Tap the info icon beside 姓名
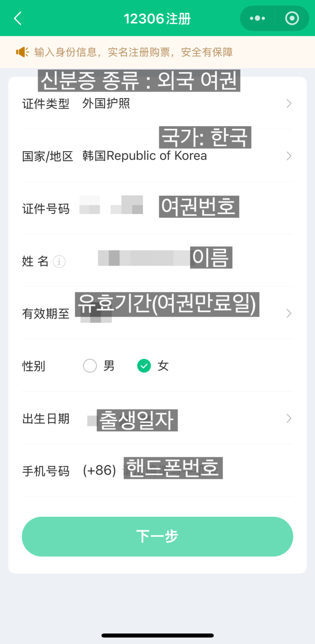Image resolution: width=315 pixels, height=644 pixels. pyautogui.click(x=59, y=262)
